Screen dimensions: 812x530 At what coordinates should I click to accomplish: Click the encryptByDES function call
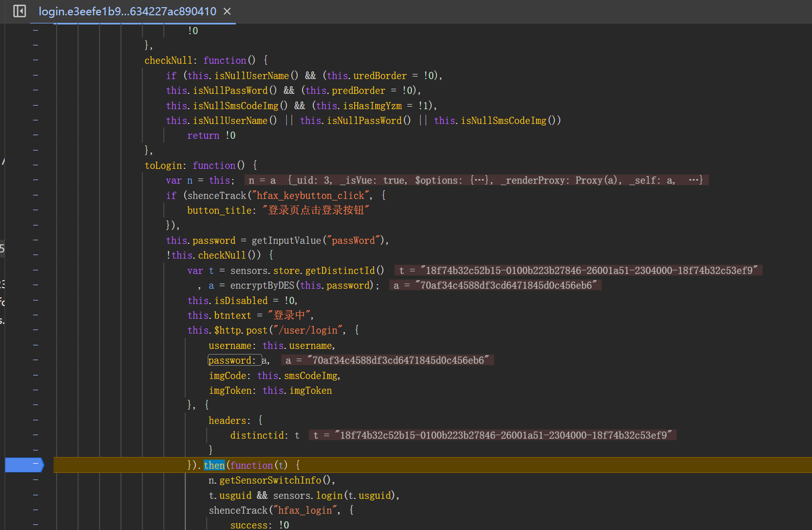(262, 285)
